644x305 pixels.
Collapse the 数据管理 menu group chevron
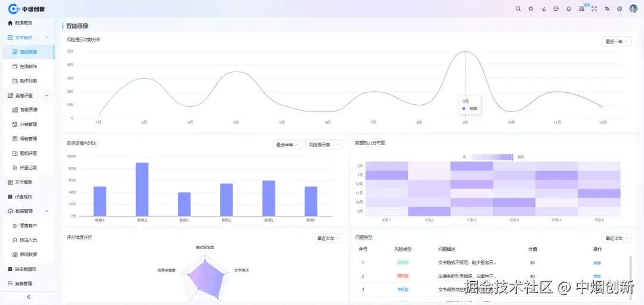click(x=47, y=211)
